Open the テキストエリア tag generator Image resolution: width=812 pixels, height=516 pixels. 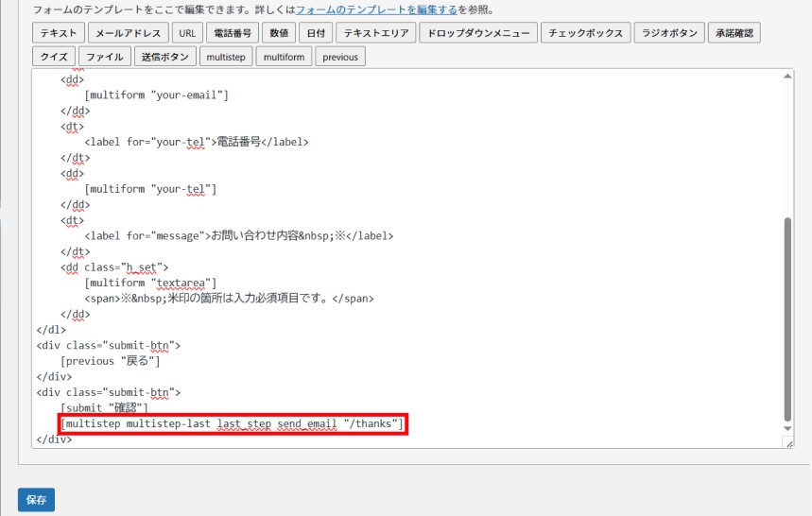pyautogui.click(x=376, y=33)
